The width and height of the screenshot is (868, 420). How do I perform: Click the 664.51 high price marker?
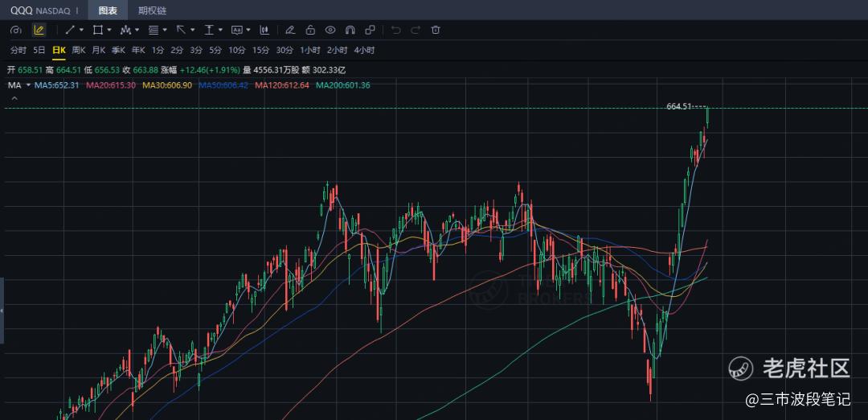click(x=678, y=106)
